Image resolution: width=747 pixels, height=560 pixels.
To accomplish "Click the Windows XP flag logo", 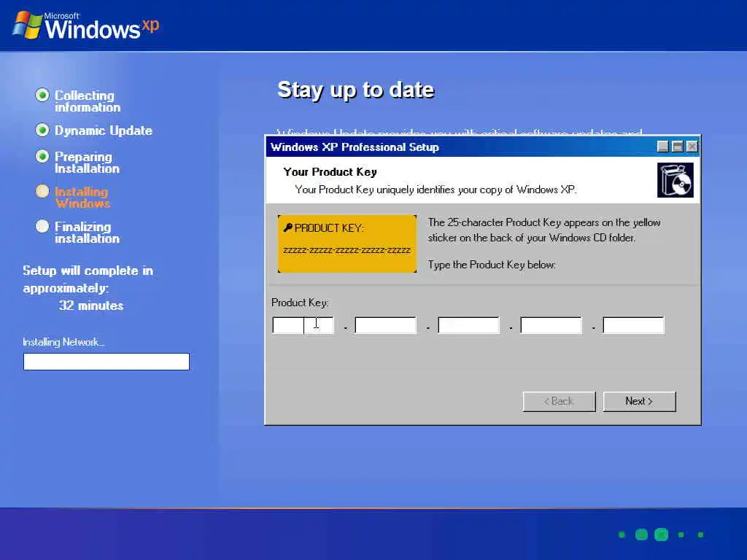I will pyautogui.click(x=28, y=25).
